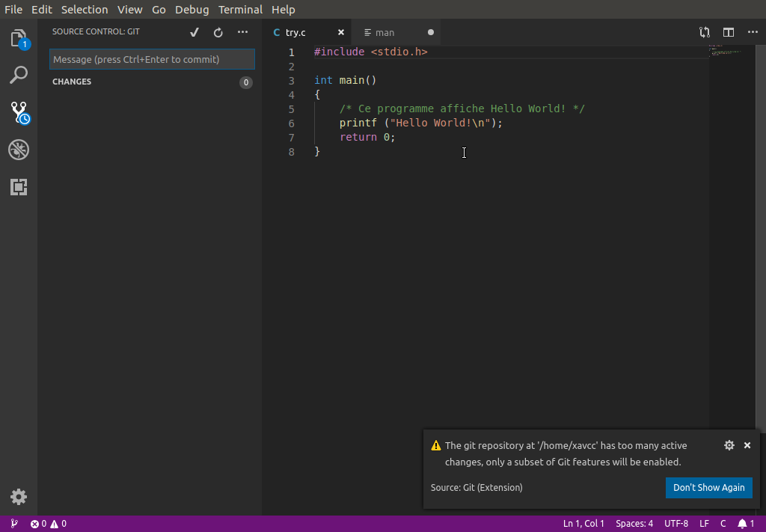The height and width of the screenshot is (532, 766).
Task: Click the open changes icon in editor toolbar
Action: (x=705, y=32)
